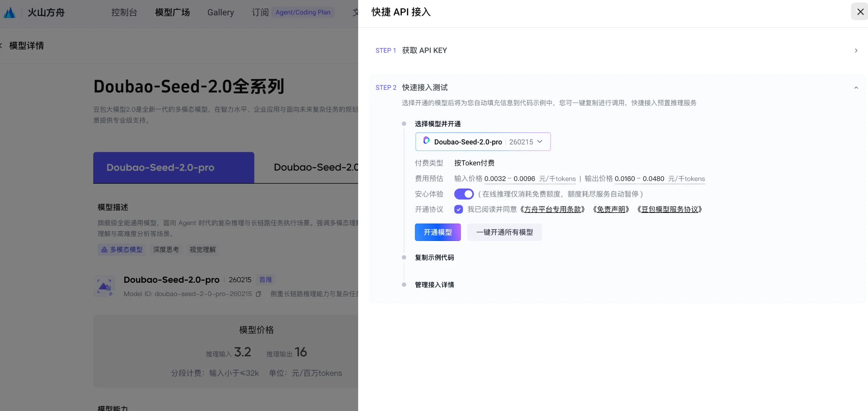Open the Doubao-Seed-2.0-pro model dropdown

click(483, 142)
